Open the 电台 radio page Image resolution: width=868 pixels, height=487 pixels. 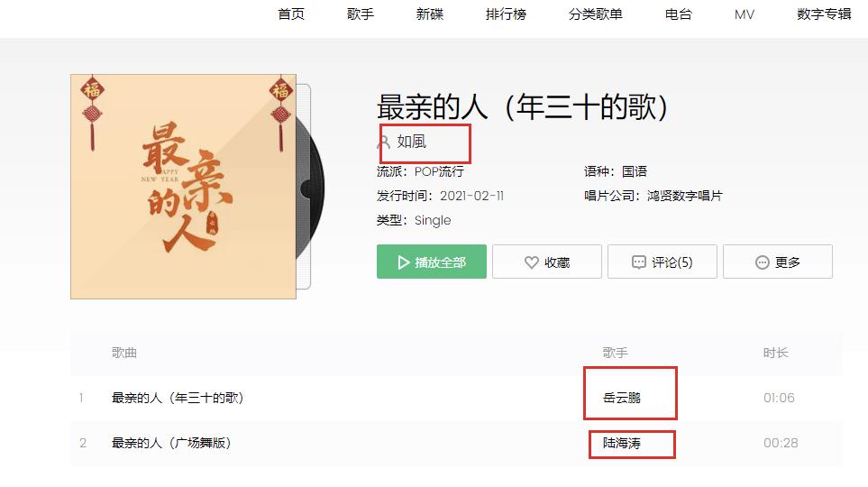click(679, 14)
